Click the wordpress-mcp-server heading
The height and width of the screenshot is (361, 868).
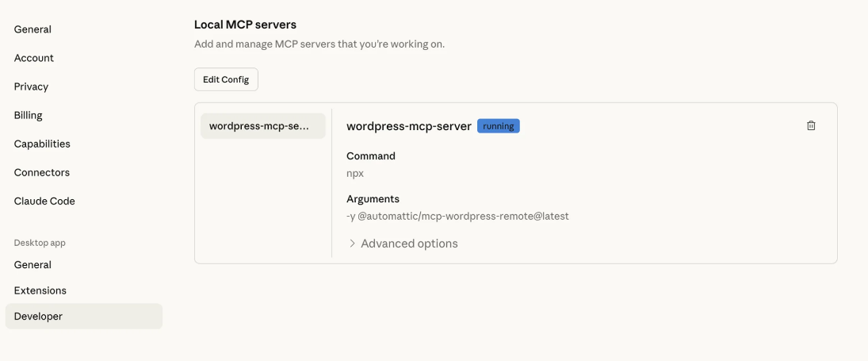click(x=408, y=126)
